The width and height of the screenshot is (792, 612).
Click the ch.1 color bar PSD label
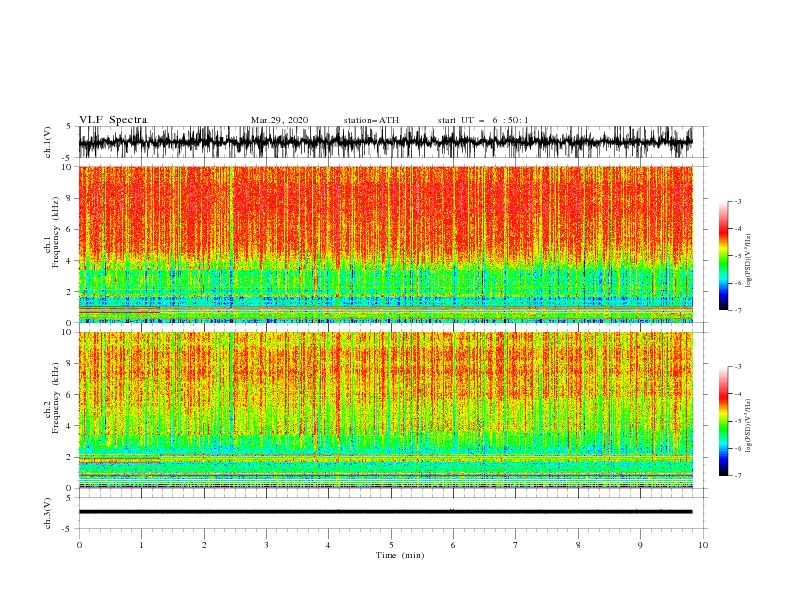pos(749,261)
